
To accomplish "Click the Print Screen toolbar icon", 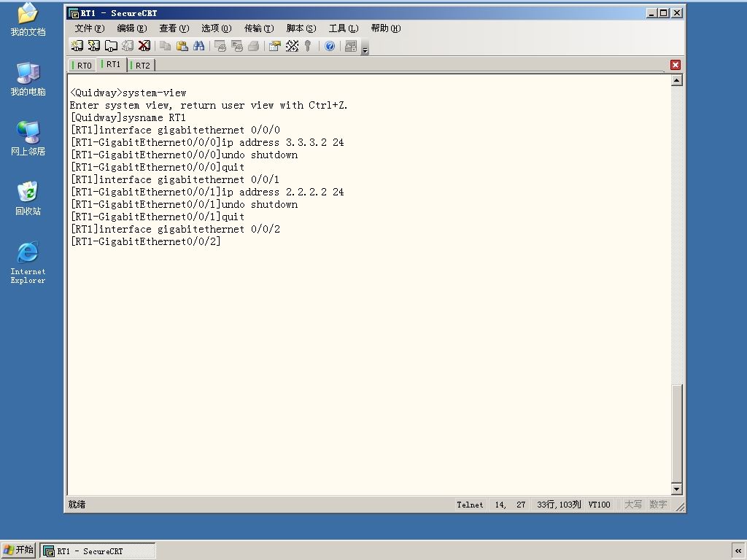I will pyautogui.click(x=220, y=46).
